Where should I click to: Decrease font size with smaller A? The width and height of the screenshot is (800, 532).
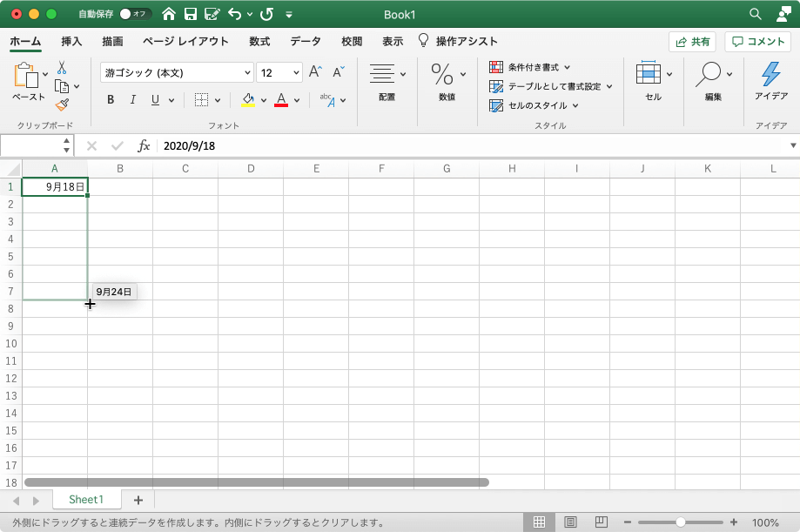pyautogui.click(x=339, y=72)
